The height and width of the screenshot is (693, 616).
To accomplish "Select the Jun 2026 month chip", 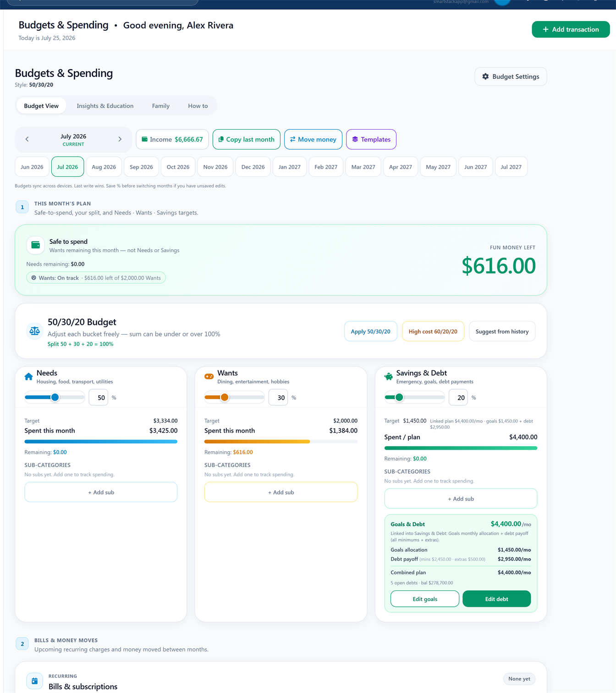I will (x=32, y=167).
